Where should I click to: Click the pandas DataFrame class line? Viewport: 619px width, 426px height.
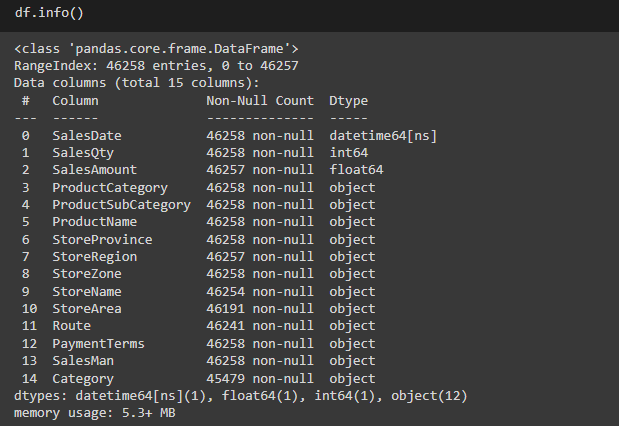pyautogui.click(x=156, y=49)
